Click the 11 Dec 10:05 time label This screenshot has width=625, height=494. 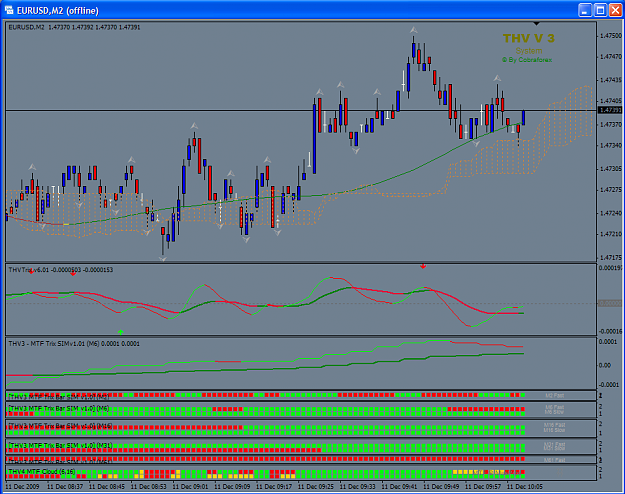525,486
